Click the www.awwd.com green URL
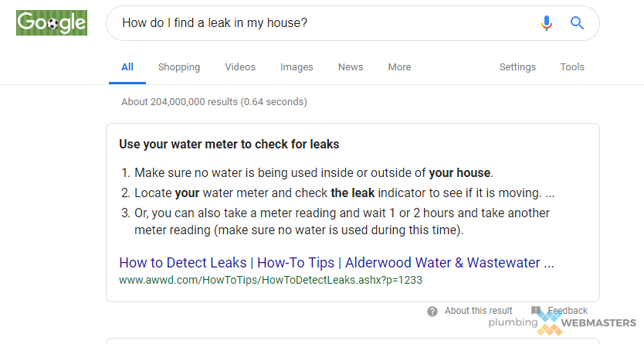 271,280
